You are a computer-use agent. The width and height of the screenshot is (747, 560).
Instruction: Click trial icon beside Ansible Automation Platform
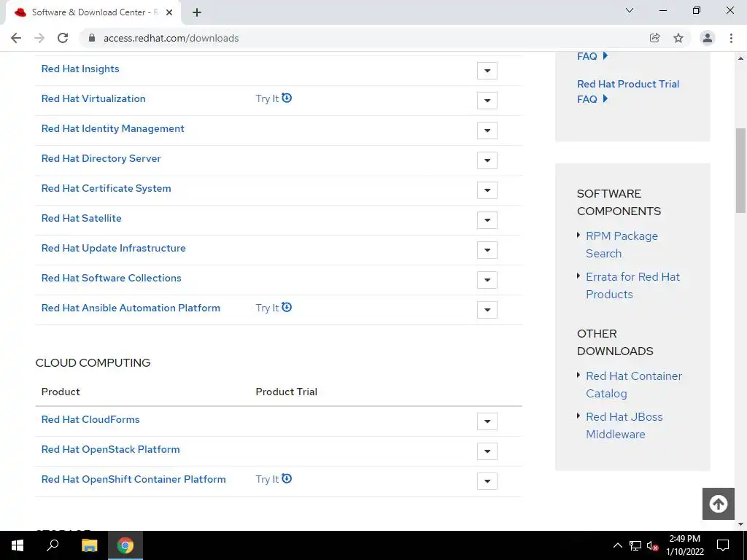tap(287, 307)
